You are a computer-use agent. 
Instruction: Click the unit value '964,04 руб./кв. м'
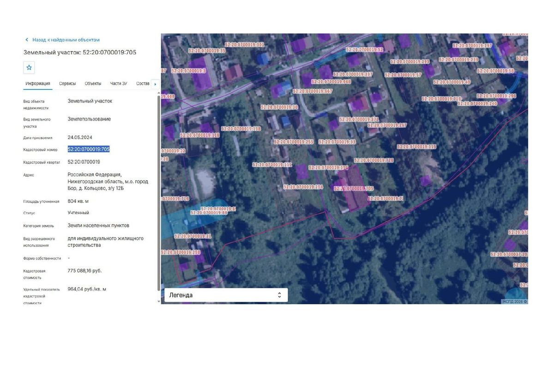pos(87,289)
